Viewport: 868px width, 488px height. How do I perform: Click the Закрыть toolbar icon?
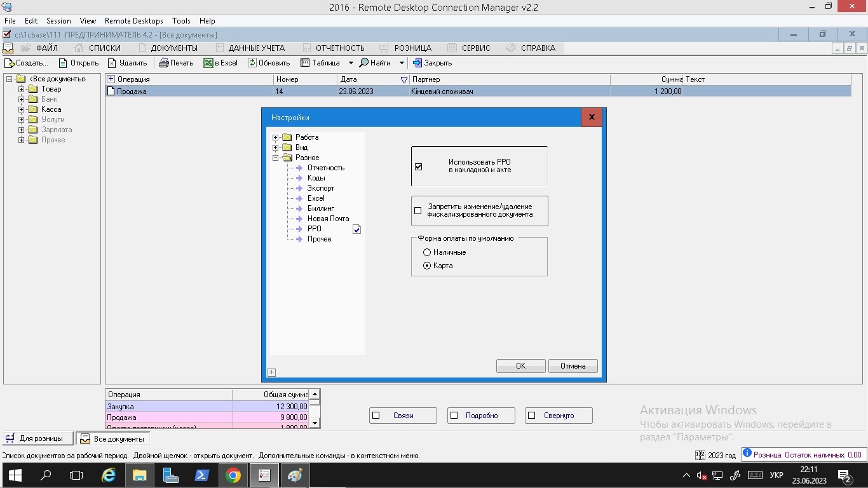417,63
